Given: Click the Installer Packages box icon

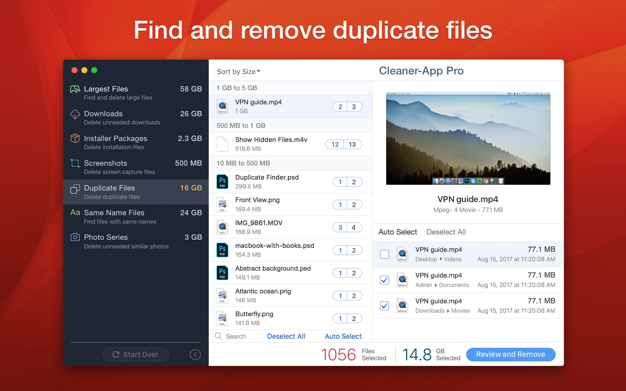Looking at the screenshot, I should 75,139.
